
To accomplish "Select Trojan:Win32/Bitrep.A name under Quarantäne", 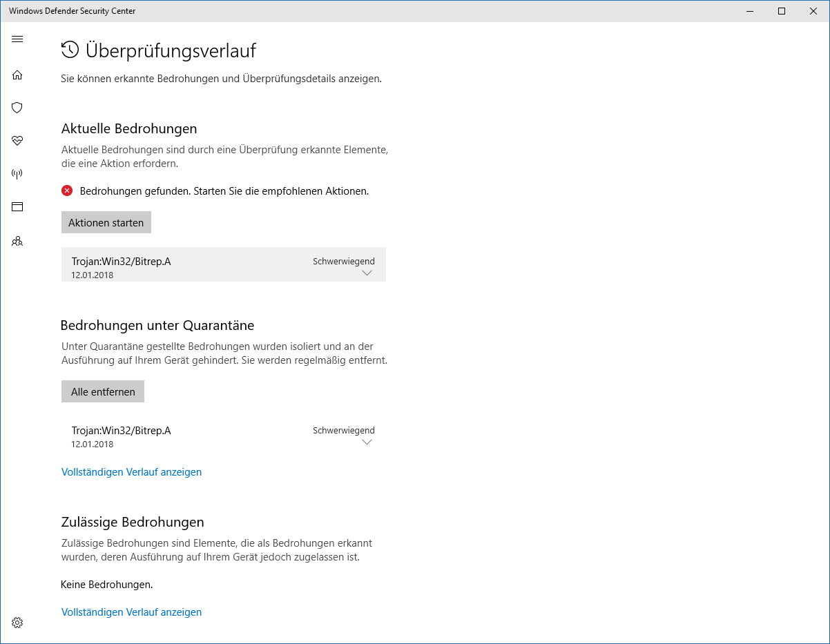I will [x=121, y=430].
